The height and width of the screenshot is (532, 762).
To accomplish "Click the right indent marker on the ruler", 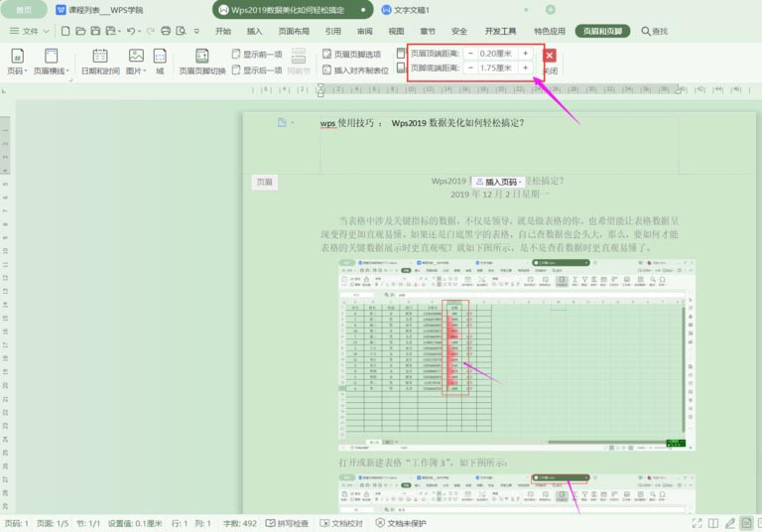I will (x=679, y=91).
